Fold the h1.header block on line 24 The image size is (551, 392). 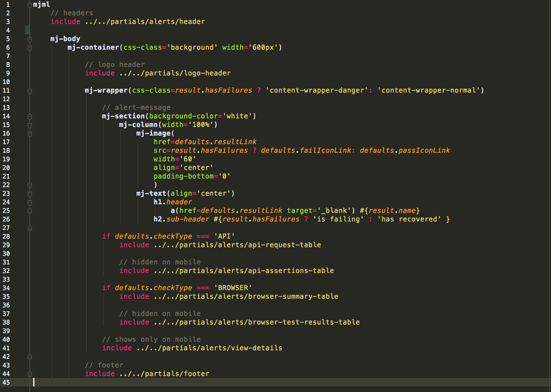[30, 203]
